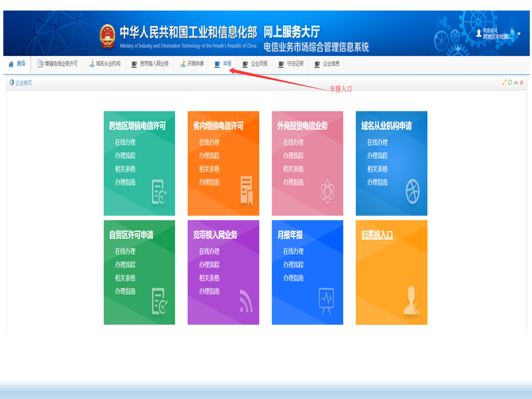The image size is (532, 399).
Task: Click the bookmarked document icon in 省内增值电信许可 card
Action: coord(247,191)
